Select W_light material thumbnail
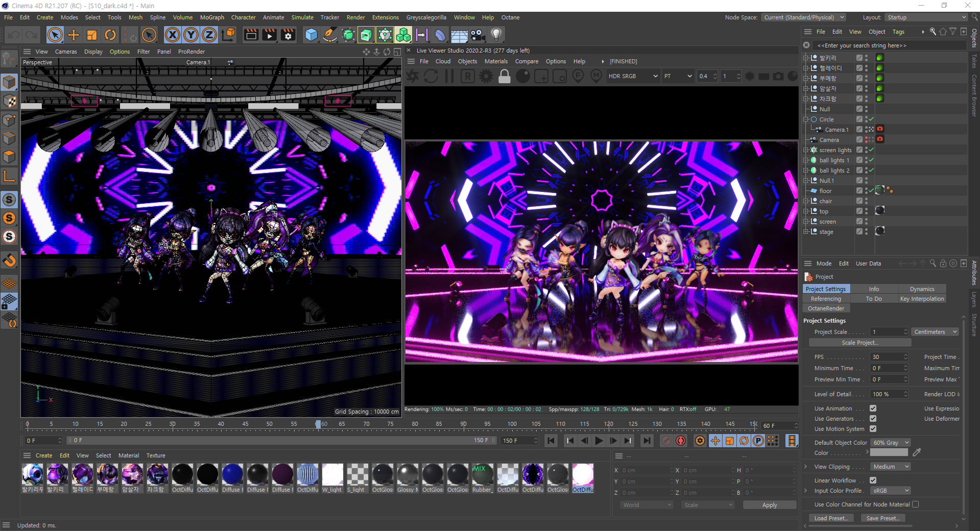980x531 pixels. [332, 474]
